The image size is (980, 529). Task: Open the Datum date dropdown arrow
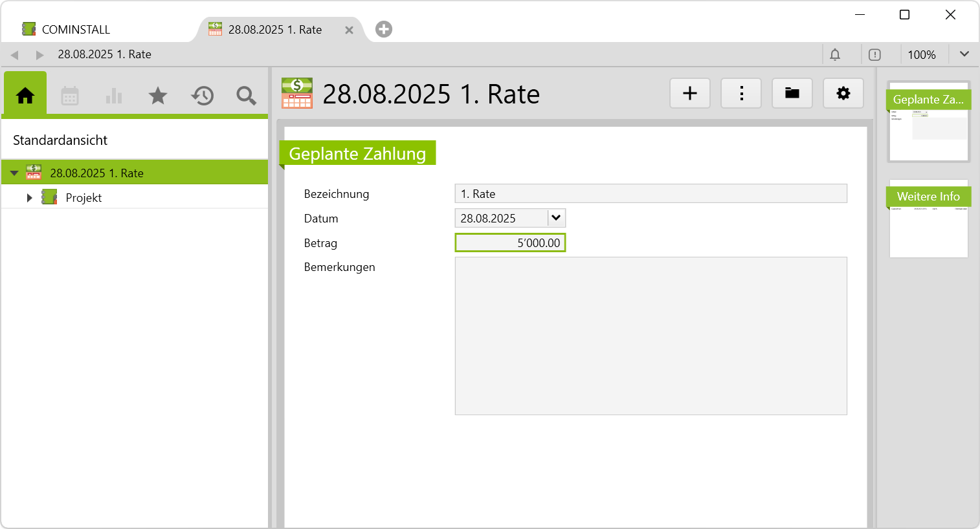pos(556,218)
